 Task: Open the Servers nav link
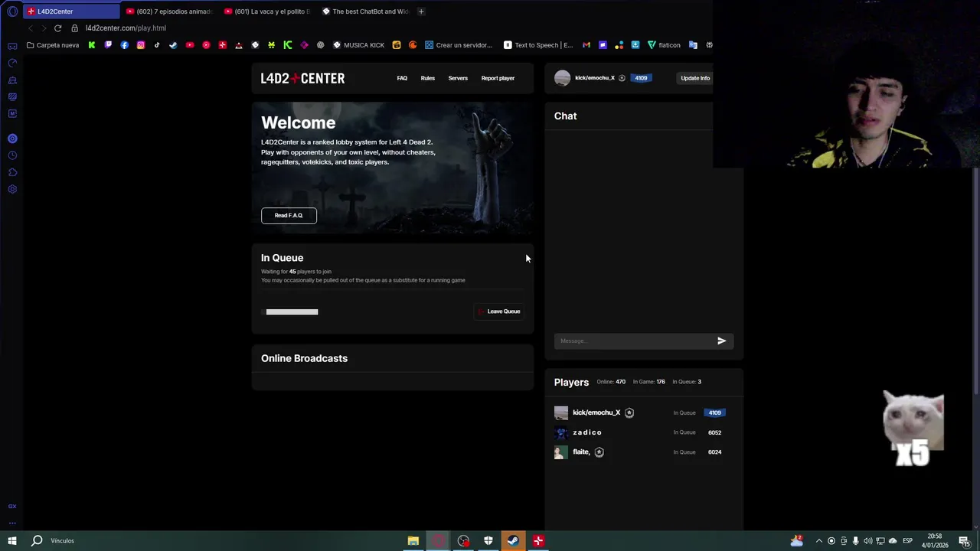(458, 78)
